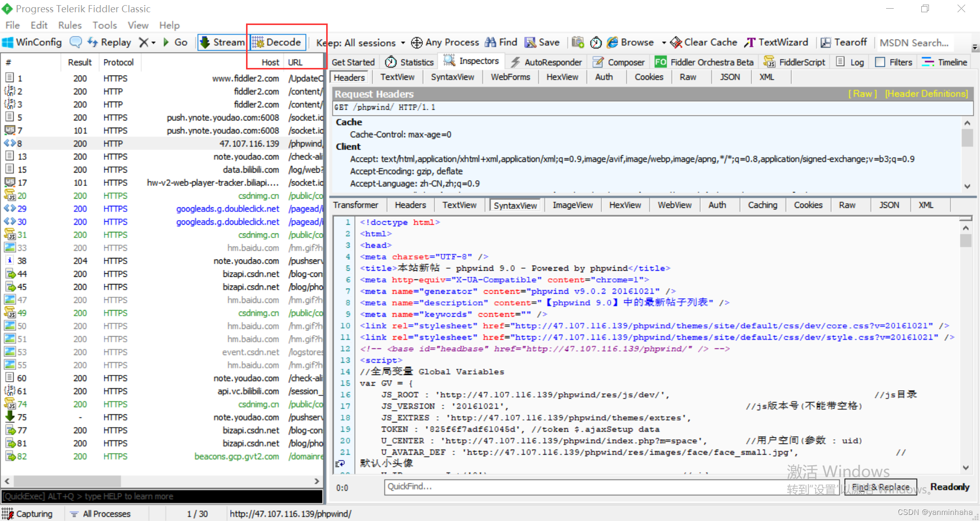Click the info icon on session 38

(x=9, y=260)
